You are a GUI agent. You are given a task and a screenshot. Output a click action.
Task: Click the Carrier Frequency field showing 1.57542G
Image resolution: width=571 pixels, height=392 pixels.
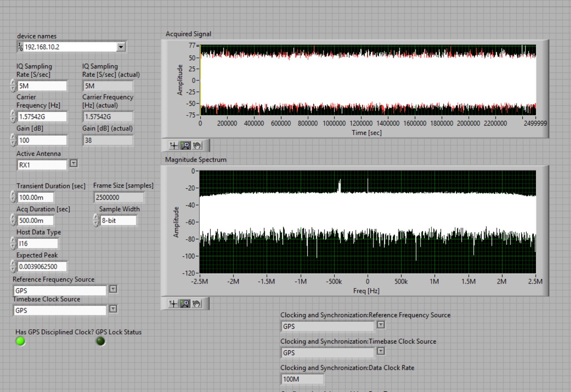[42, 116]
